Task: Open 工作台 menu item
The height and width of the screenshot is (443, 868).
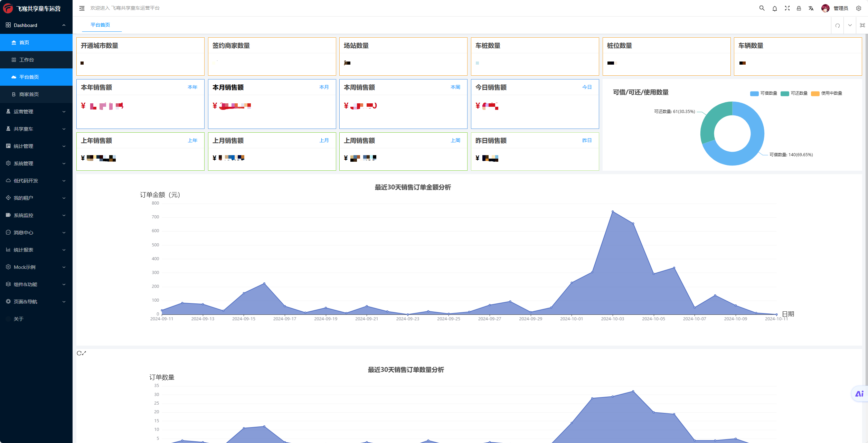Action: click(x=36, y=60)
